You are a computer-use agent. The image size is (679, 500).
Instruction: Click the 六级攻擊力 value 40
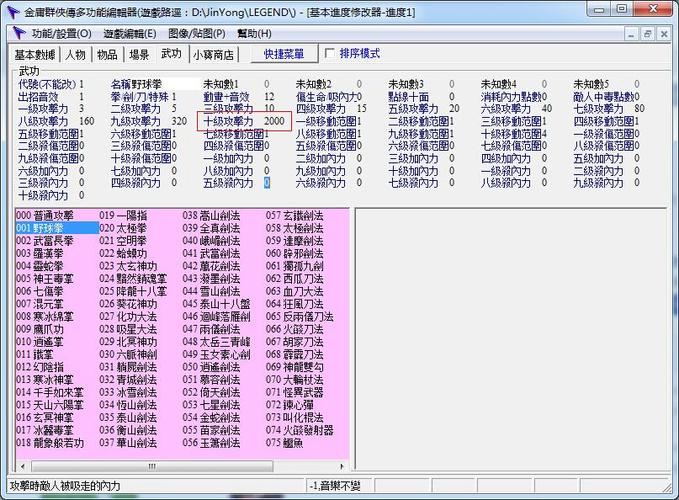click(x=546, y=108)
